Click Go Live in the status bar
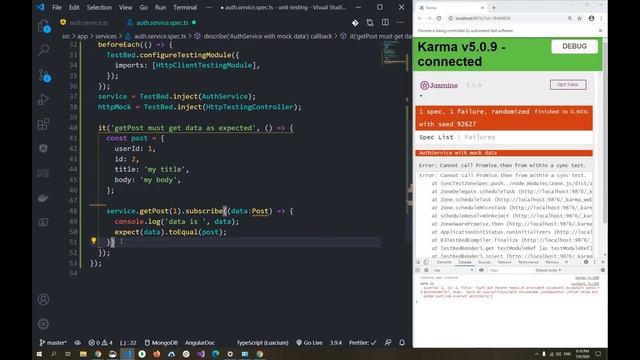This screenshot has height=360, width=640. tap(309, 343)
